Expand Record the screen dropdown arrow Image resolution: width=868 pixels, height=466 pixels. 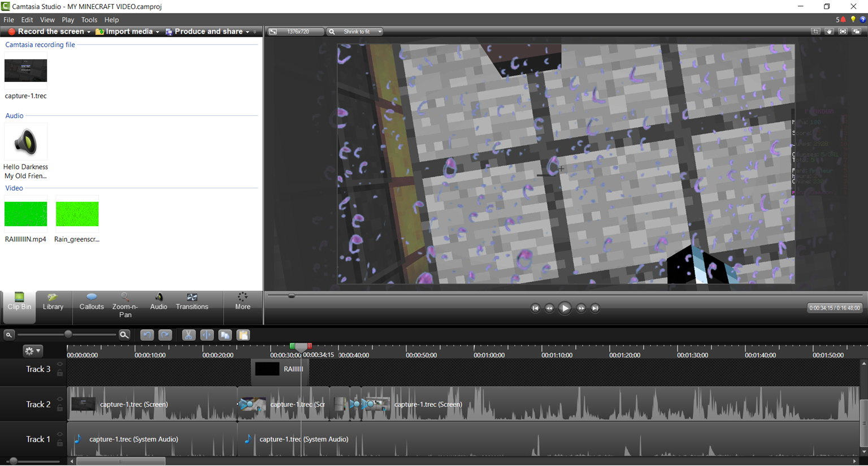[x=89, y=32]
